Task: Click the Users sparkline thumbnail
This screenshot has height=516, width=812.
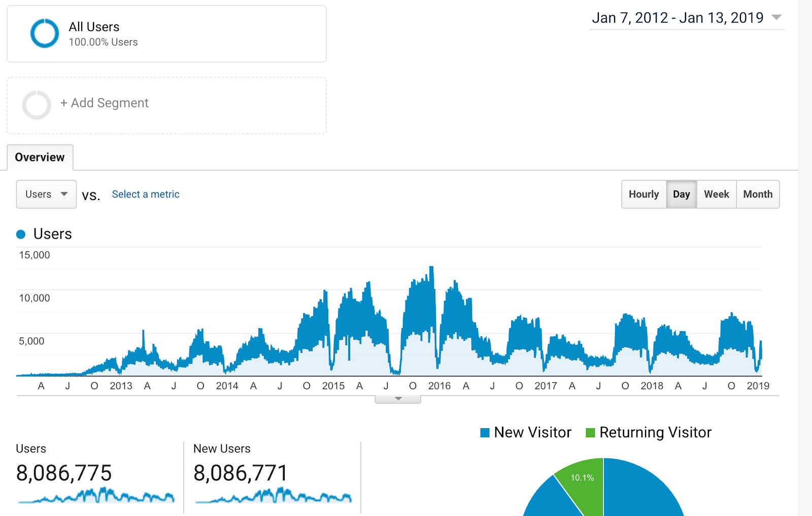Action: [x=96, y=495]
